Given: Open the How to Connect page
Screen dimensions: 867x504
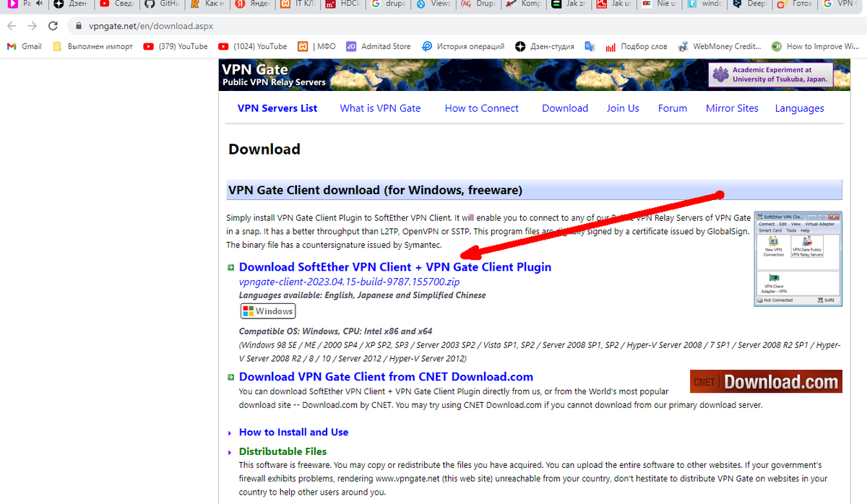Looking at the screenshot, I should (x=482, y=108).
